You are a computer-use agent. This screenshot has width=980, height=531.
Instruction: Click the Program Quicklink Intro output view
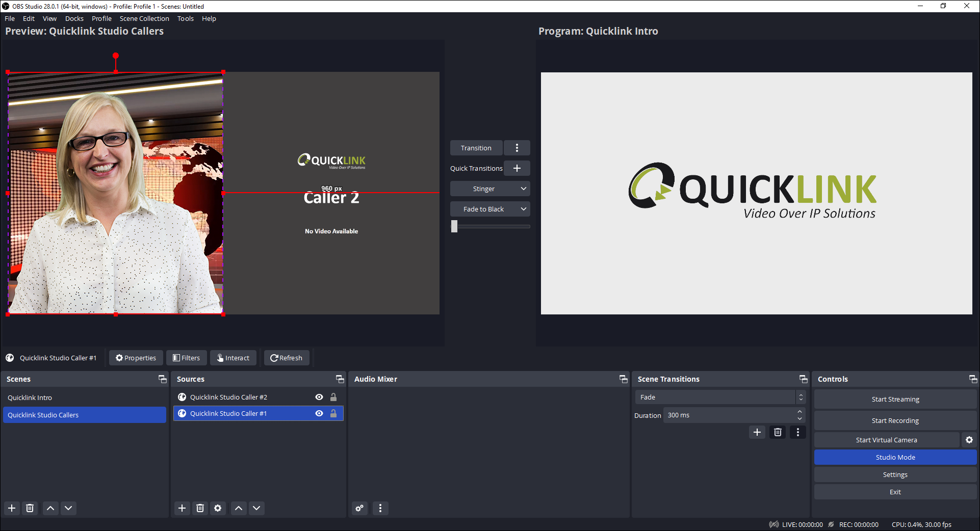757,193
